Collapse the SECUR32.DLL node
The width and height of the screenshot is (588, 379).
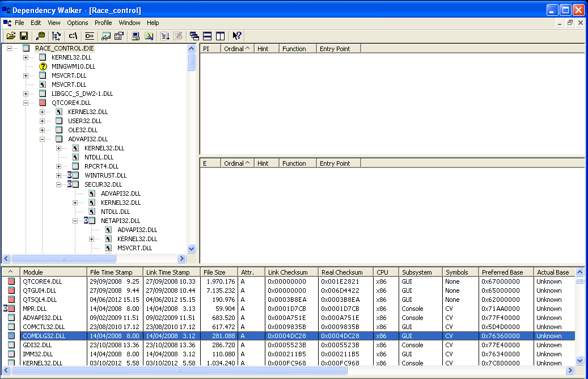click(59, 184)
